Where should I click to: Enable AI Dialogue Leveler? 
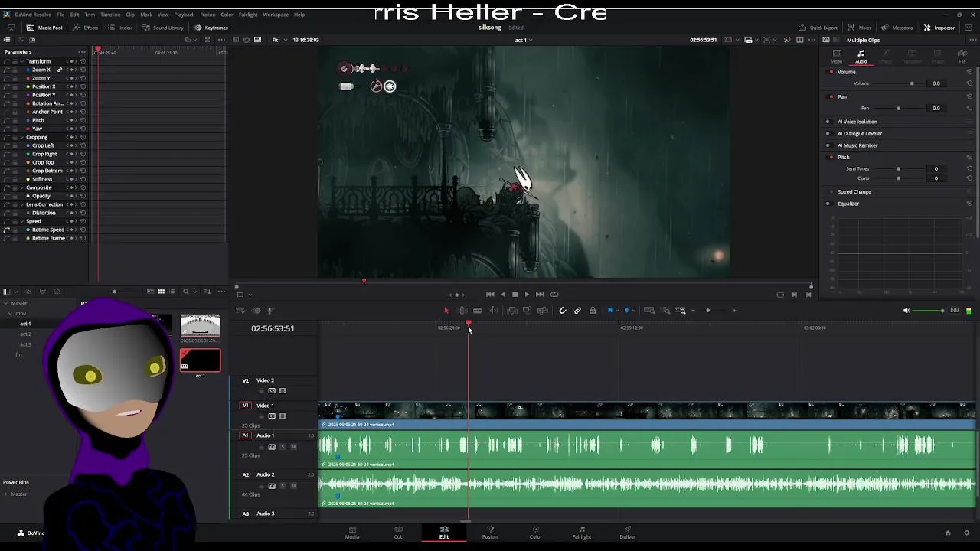(x=828, y=134)
